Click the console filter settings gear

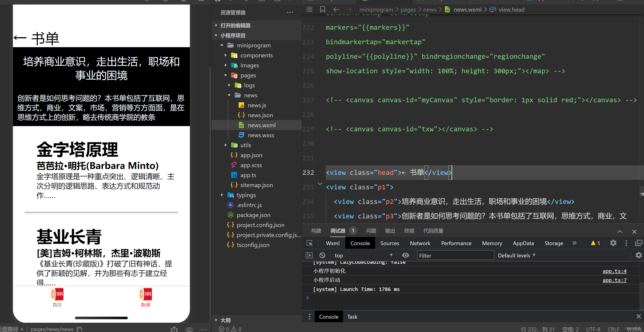[x=639, y=255]
